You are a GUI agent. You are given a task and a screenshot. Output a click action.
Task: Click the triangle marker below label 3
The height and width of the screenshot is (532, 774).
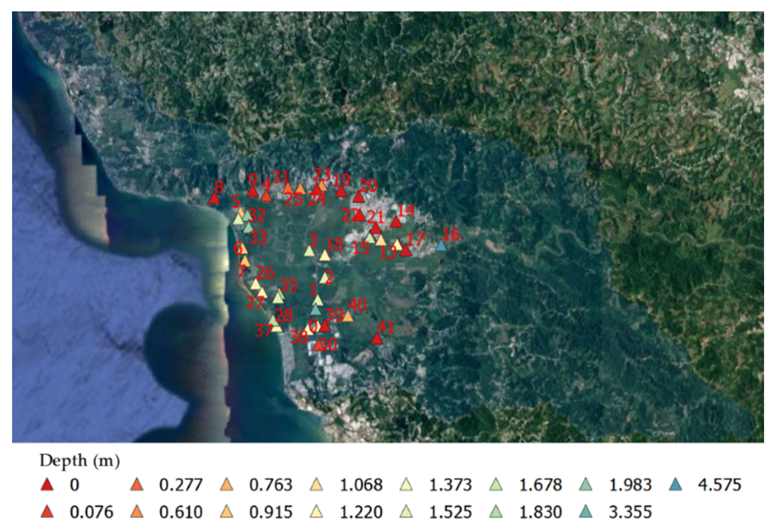click(309, 251)
